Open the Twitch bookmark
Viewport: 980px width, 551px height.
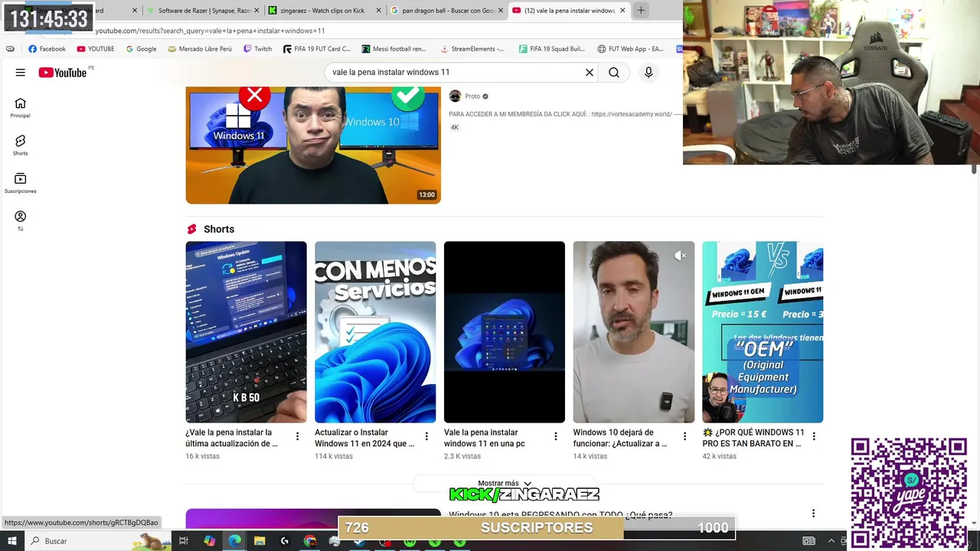pyautogui.click(x=257, y=49)
